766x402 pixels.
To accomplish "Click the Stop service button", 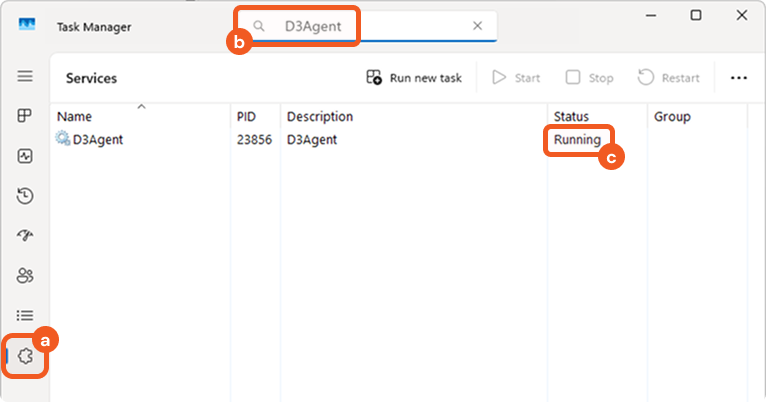I will 589,78.
